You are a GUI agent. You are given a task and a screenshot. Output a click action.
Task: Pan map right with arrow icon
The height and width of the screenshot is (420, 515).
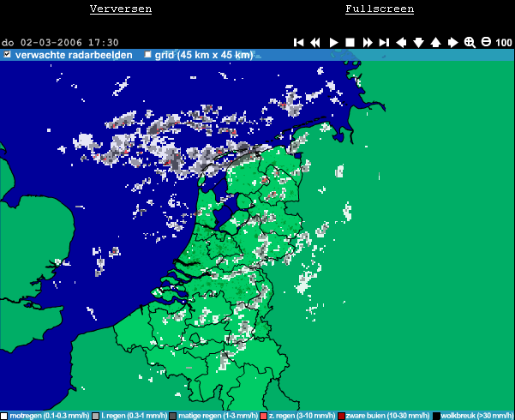pos(453,42)
